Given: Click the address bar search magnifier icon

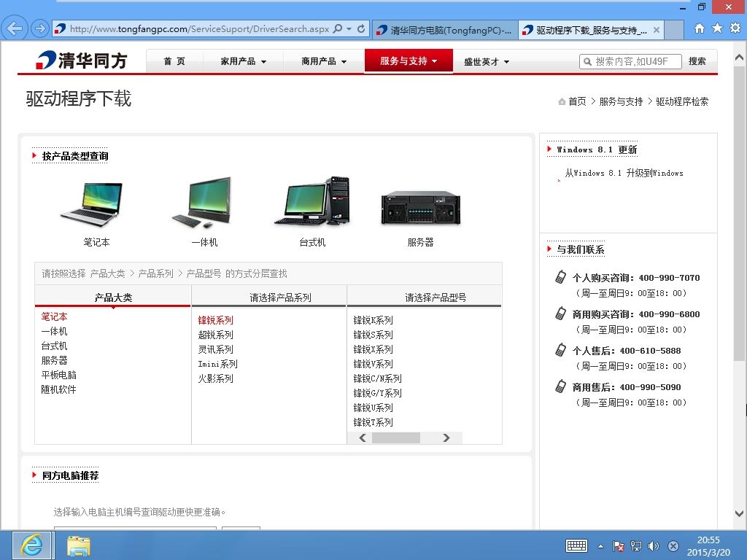Looking at the screenshot, I should click(x=338, y=28).
